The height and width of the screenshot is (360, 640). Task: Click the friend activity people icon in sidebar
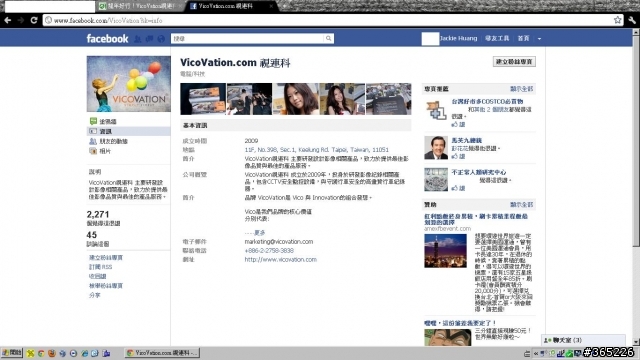click(x=93, y=141)
